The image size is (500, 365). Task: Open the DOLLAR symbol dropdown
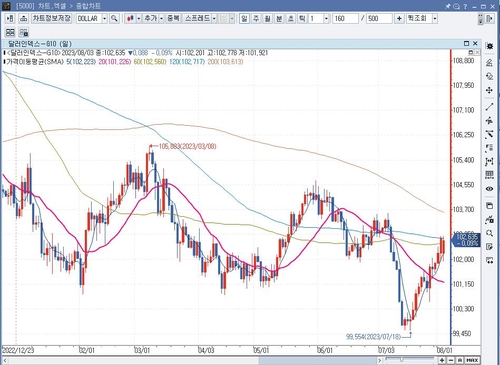pyautogui.click(x=104, y=18)
